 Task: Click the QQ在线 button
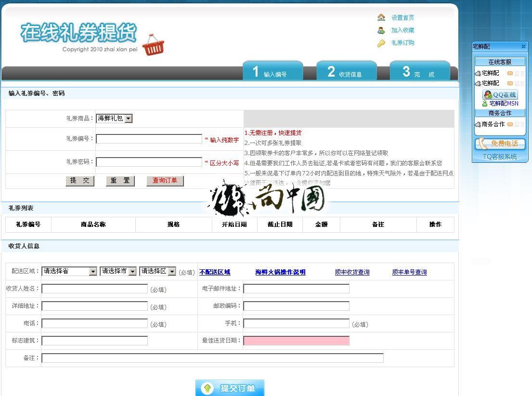(x=500, y=94)
